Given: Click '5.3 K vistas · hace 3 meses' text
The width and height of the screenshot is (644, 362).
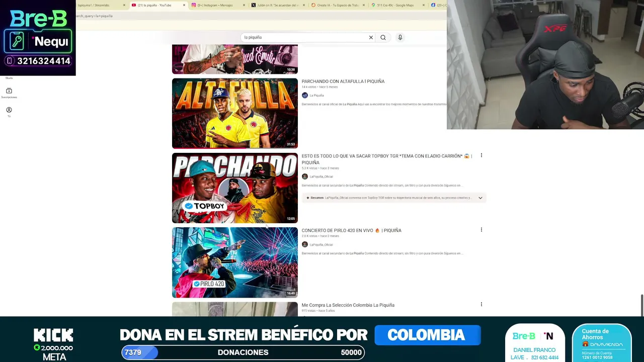Looking at the screenshot, I should [x=320, y=168].
